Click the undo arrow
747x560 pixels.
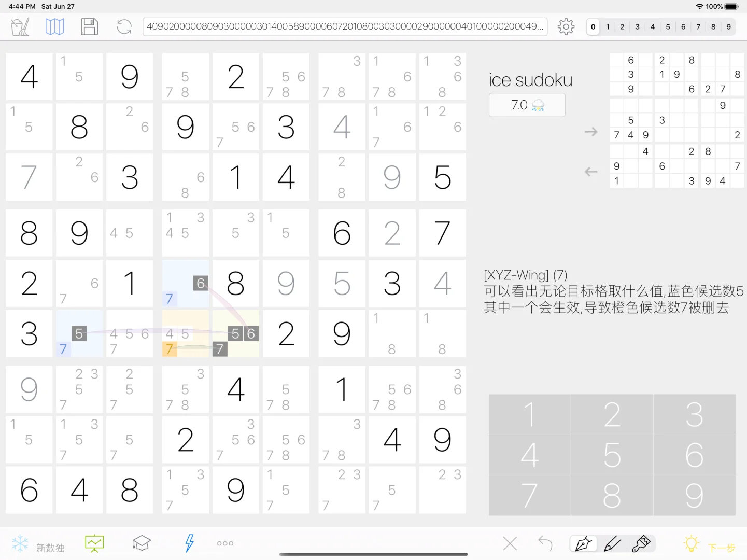[x=545, y=543]
